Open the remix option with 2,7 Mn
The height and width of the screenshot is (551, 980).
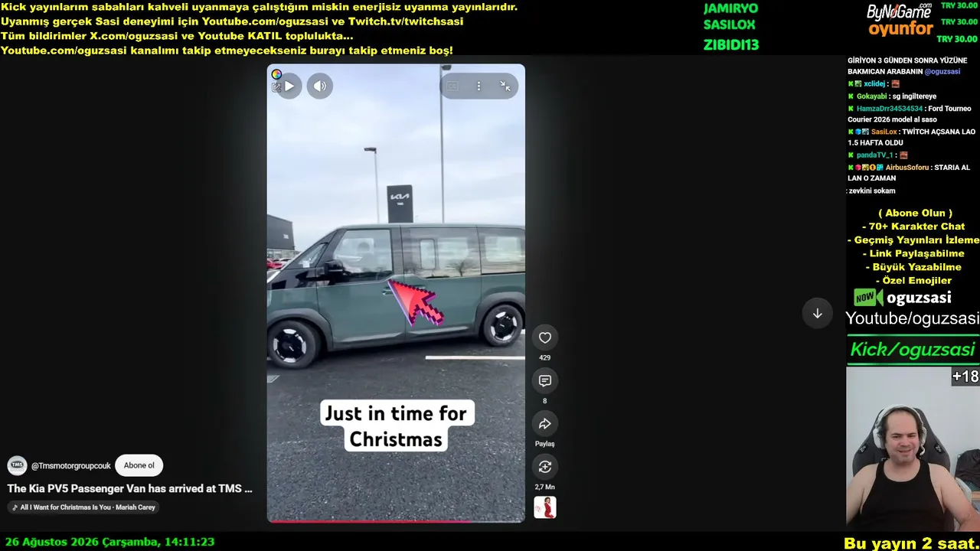pyautogui.click(x=545, y=466)
